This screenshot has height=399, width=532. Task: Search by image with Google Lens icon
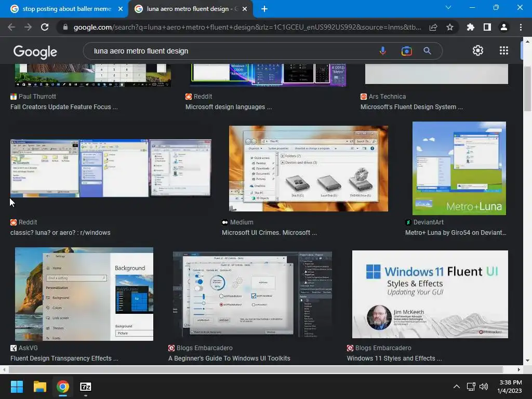[x=406, y=51]
